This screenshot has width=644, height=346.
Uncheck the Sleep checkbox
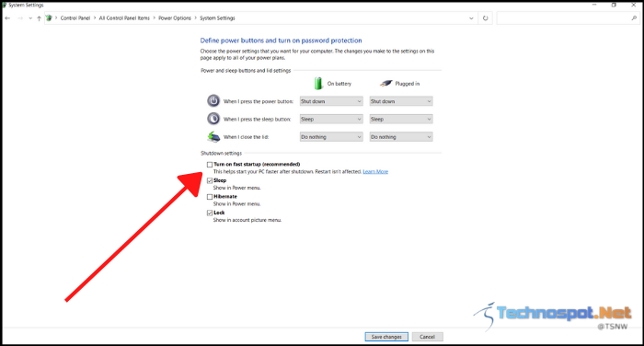click(x=210, y=180)
